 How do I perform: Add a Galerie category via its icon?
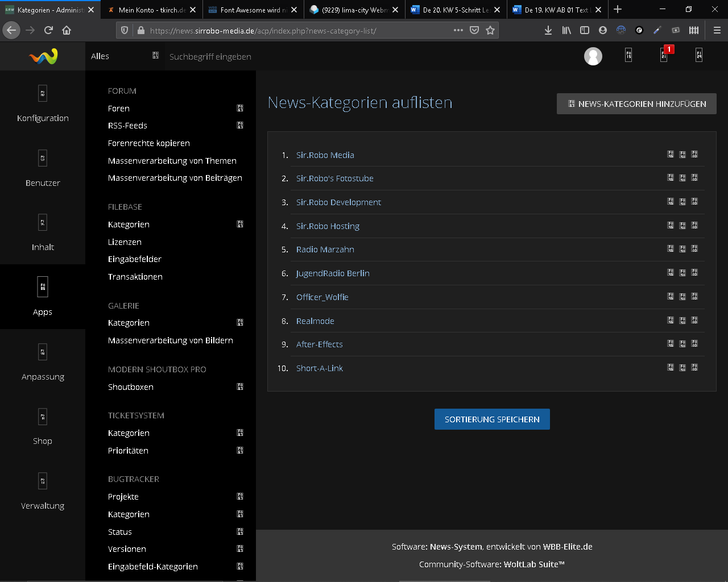240,322
